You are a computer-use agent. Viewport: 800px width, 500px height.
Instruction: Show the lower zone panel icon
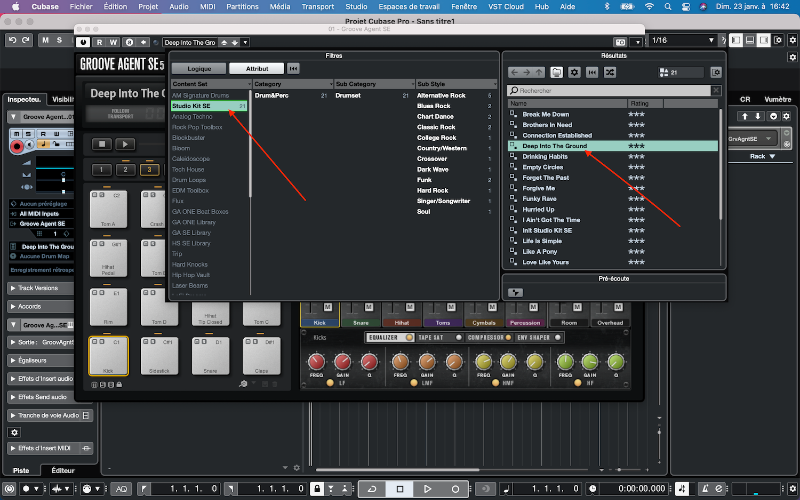click(749, 40)
